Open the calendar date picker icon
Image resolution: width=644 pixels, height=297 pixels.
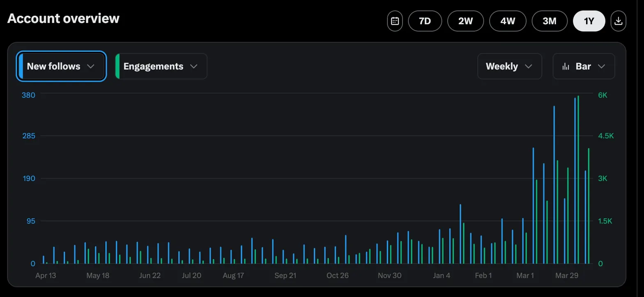click(x=395, y=21)
